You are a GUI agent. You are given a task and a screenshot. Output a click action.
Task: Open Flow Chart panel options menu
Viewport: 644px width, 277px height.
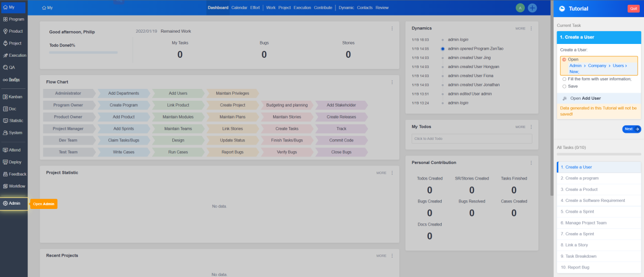392,82
